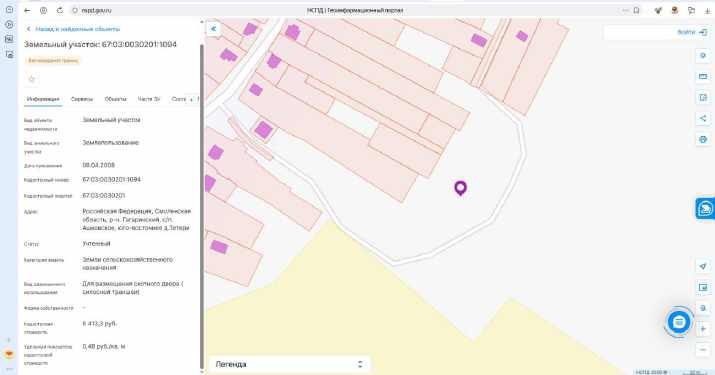This screenshot has width=715, height=375.
Task: Select cadastral cost 6 413,3 руб.
Action: (x=99, y=323)
